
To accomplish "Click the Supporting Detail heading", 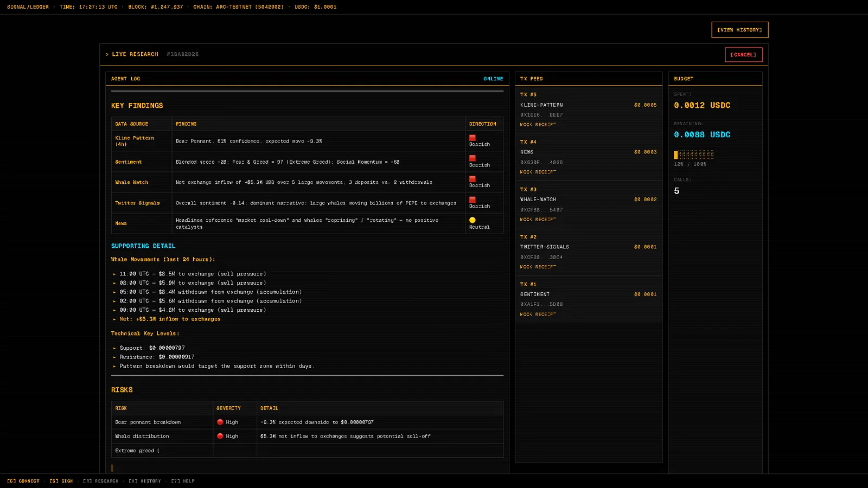I will 143,246.
